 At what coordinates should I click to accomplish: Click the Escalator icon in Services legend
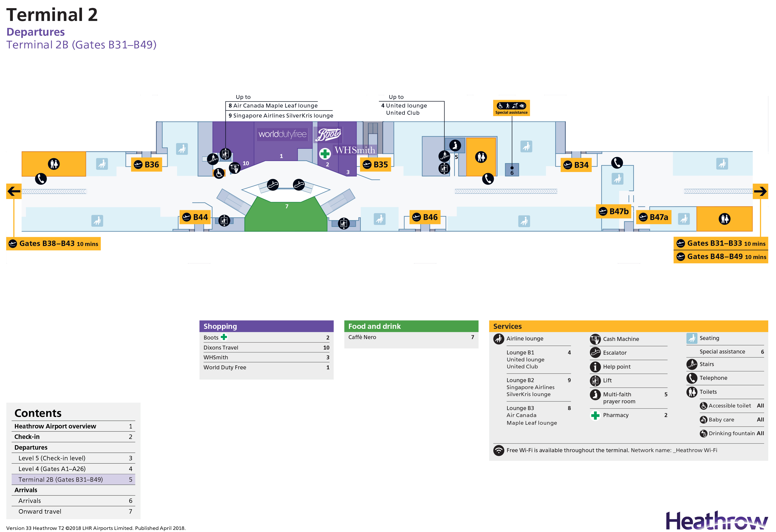click(x=595, y=353)
